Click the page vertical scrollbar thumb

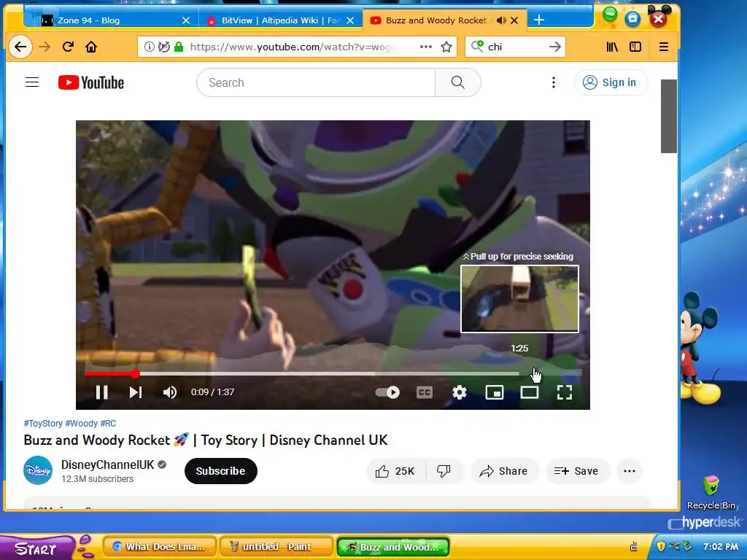point(669,116)
